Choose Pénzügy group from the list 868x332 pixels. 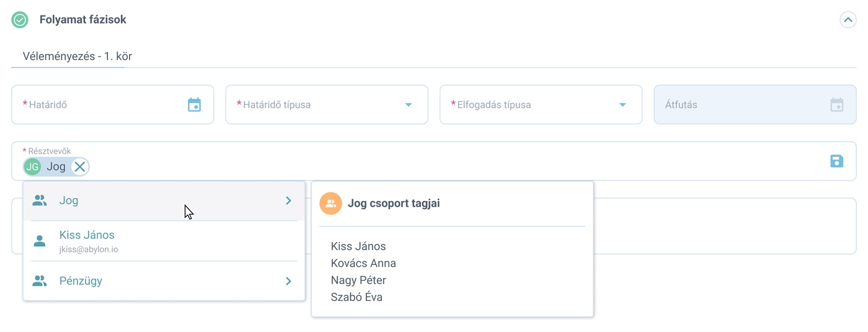tap(164, 281)
